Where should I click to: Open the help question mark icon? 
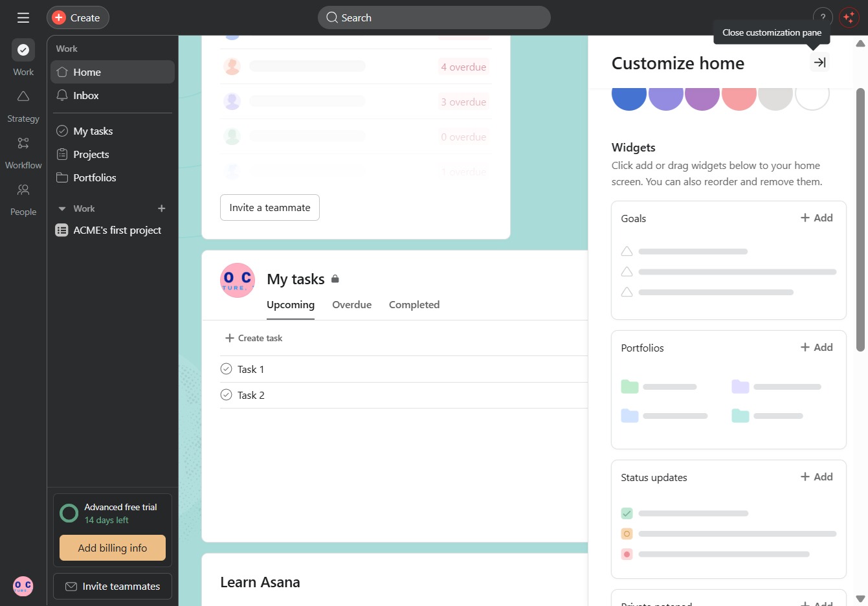tap(823, 17)
